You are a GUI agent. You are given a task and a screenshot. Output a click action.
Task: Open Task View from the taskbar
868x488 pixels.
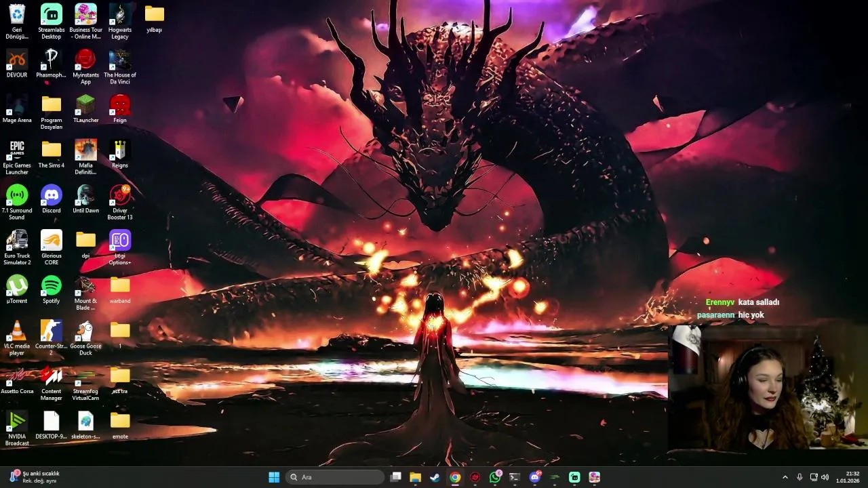click(x=396, y=477)
